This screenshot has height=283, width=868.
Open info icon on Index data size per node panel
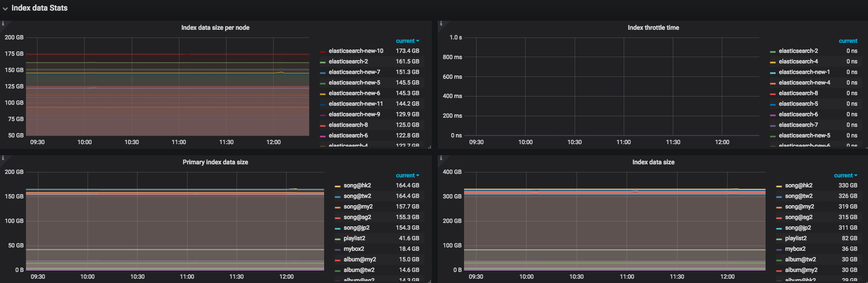coord(3,24)
